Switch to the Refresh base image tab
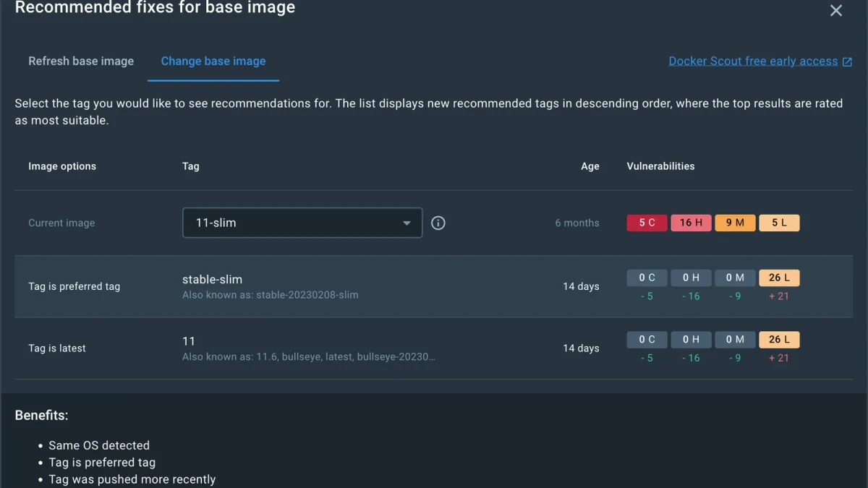This screenshot has height=488, width=868. click(81, 61)
